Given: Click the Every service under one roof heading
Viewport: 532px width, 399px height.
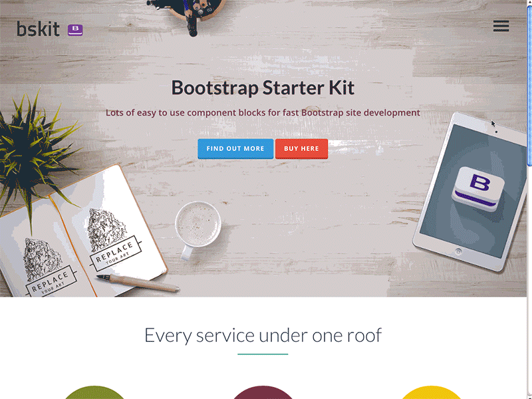Looking at the screenshot, I should tap(263, 335).
